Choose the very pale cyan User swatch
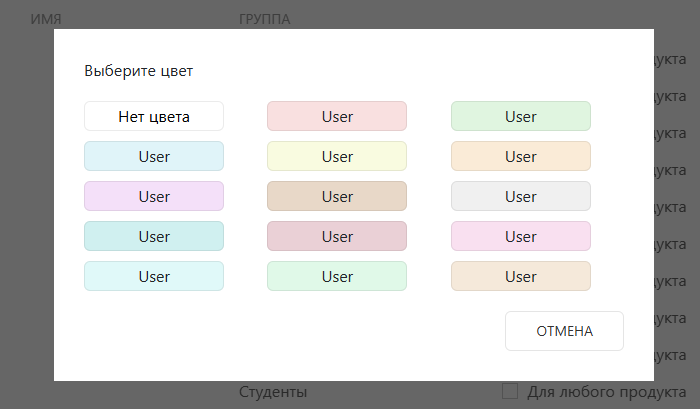700x409 pixels. [154, 276]
